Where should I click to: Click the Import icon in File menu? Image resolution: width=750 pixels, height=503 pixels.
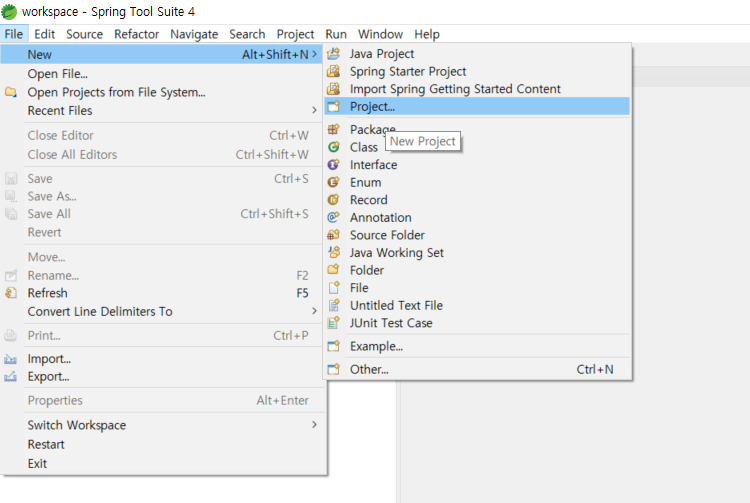pyautogui.click(x=11, y=359)
